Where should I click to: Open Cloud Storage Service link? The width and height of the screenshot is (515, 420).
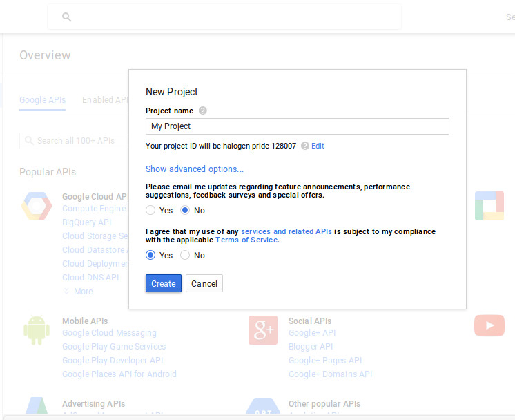pos(95,236)
